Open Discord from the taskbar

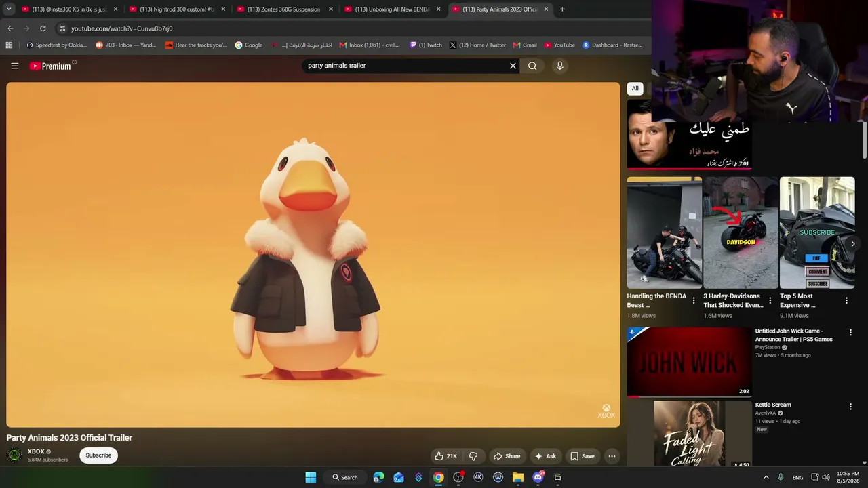[x=538, y=477]
